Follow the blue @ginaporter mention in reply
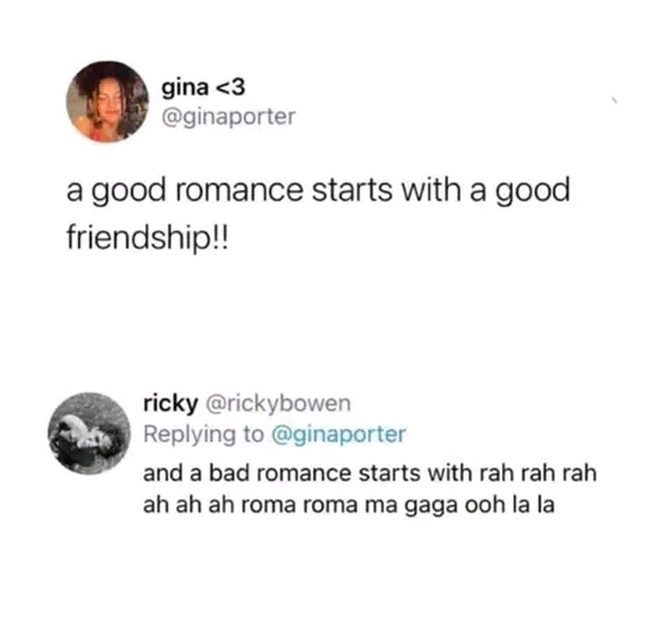This screenshot has height=618, width=672. click(x=339, y=434)
